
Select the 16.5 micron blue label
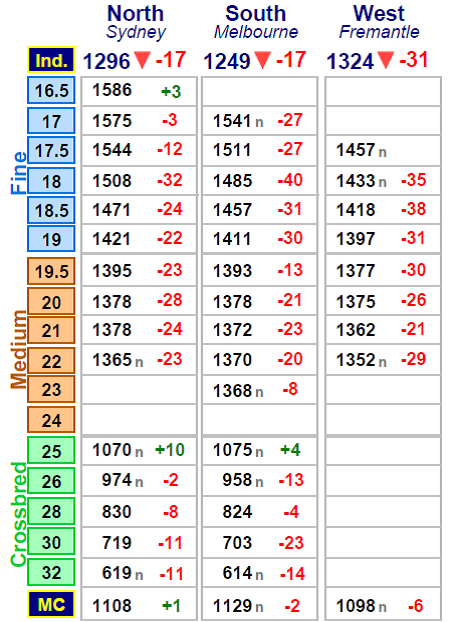(51, 90)
